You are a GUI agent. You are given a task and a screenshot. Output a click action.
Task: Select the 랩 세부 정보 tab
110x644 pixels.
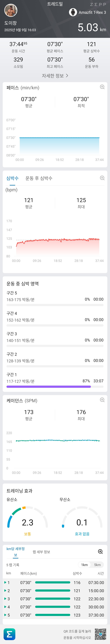coord(41,552)
